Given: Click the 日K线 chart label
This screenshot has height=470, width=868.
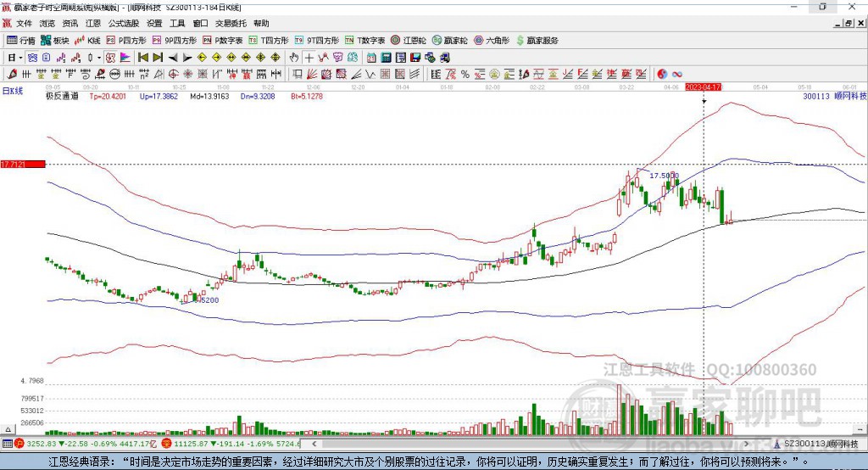Looking at the screenshot, I should pos(13,91).
